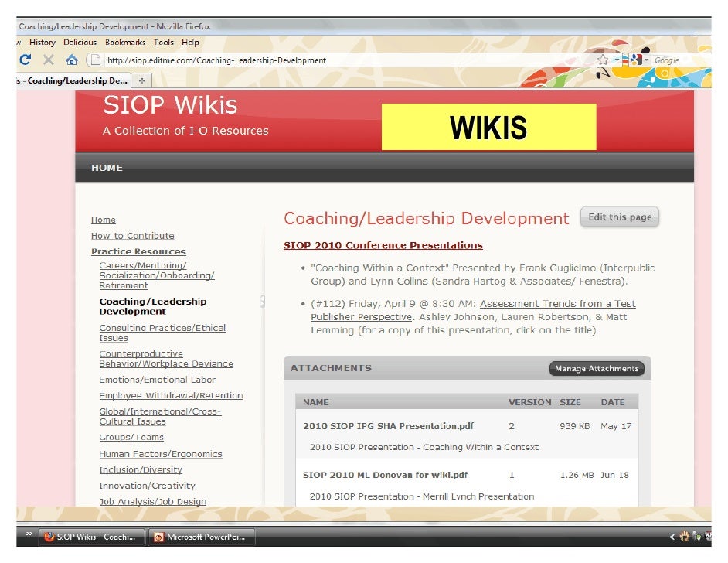The image size is (728, 563).
Task: Open Counterproductive Behavior/Workplace Deviance link
Action: pos(166,359)
